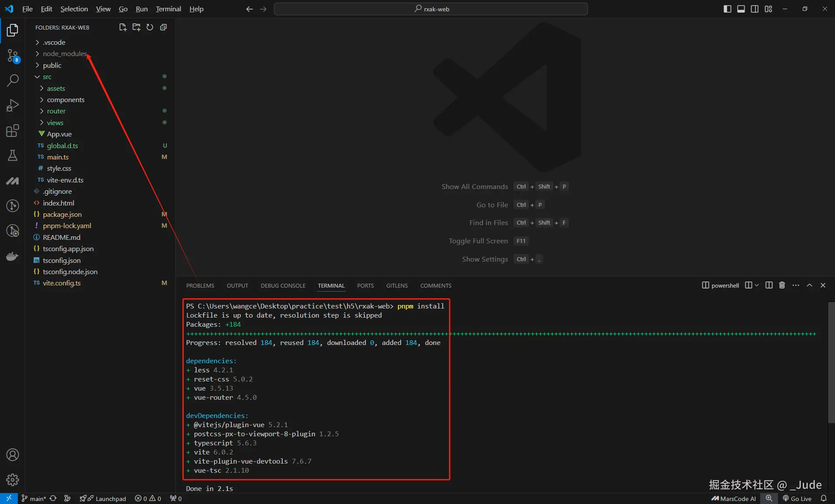Expand the node_modules folder
This screenshot has height=504, width=835.
tap(64, 54)
